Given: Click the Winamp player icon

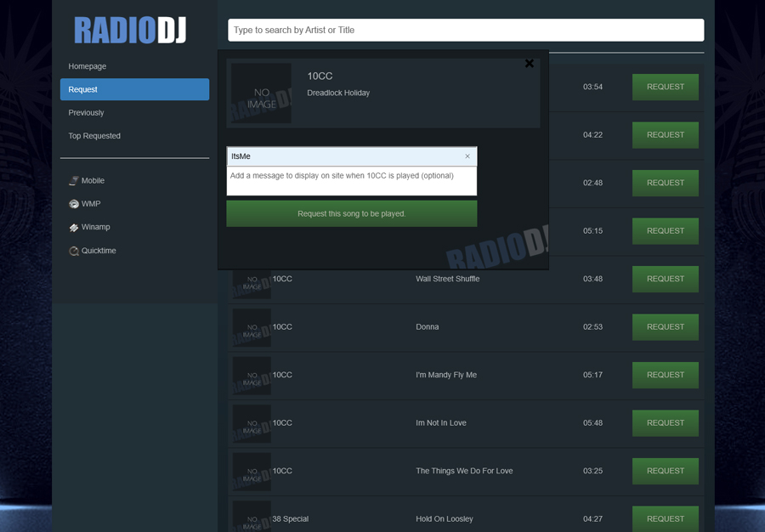Looking at the screenshot, I should (74, 228).
